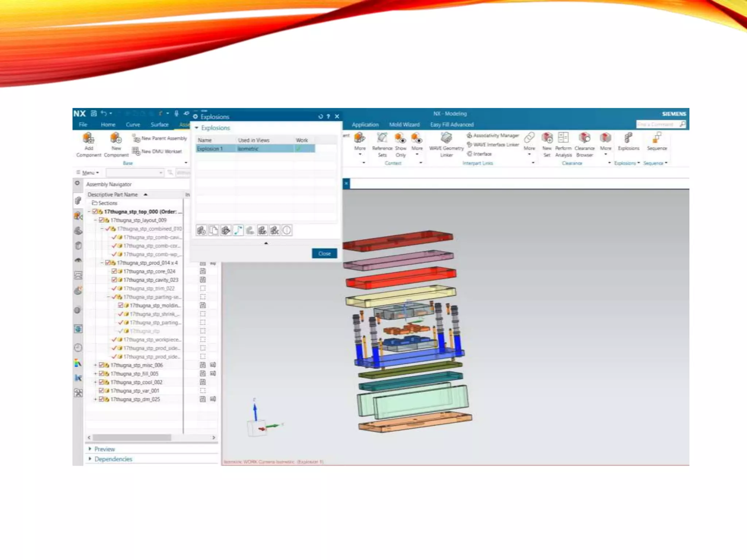Screen dimensions: 747x560
Task: Click the Close button in Explosions dialog
Action: click(x=324, y=253)
